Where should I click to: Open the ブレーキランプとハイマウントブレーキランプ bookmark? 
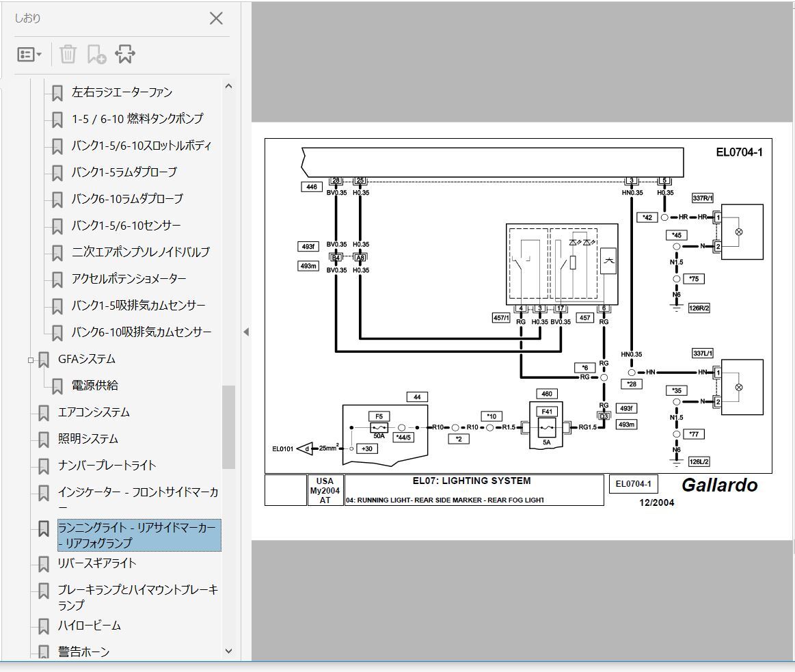[x=138, y=597]
